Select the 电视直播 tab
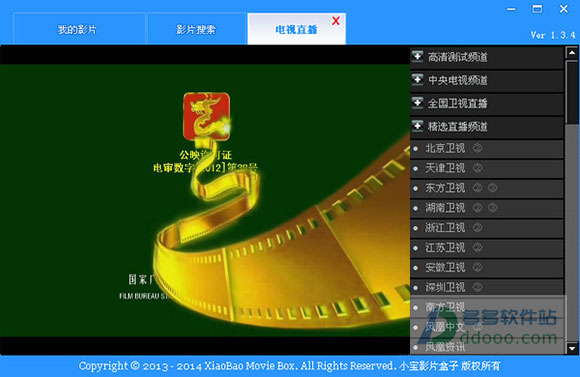This screenshot has height=377, width=580. pyautogui.click(x=296, y=29)
